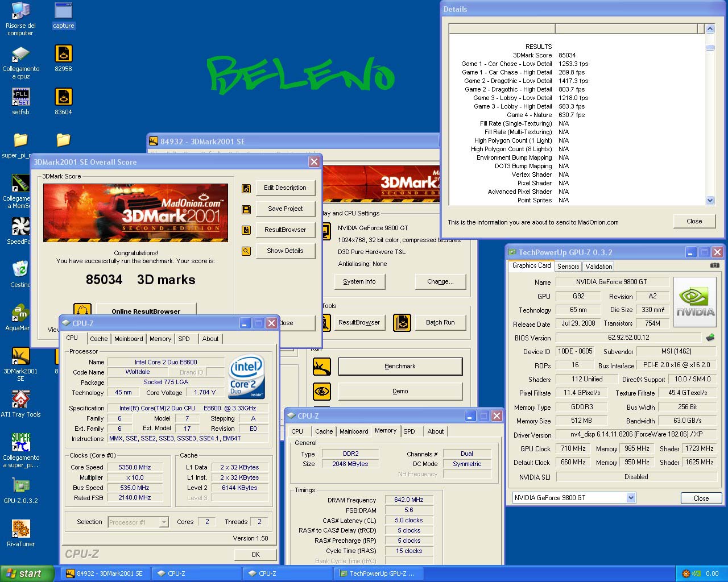Open the 83604 desktop file icon

(63, 102)
